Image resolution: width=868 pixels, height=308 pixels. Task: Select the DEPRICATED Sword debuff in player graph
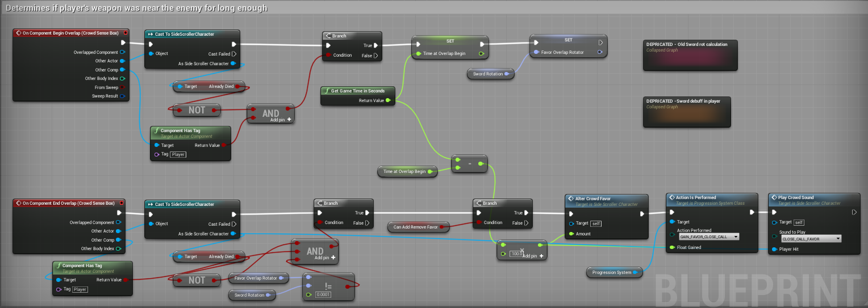686,112
